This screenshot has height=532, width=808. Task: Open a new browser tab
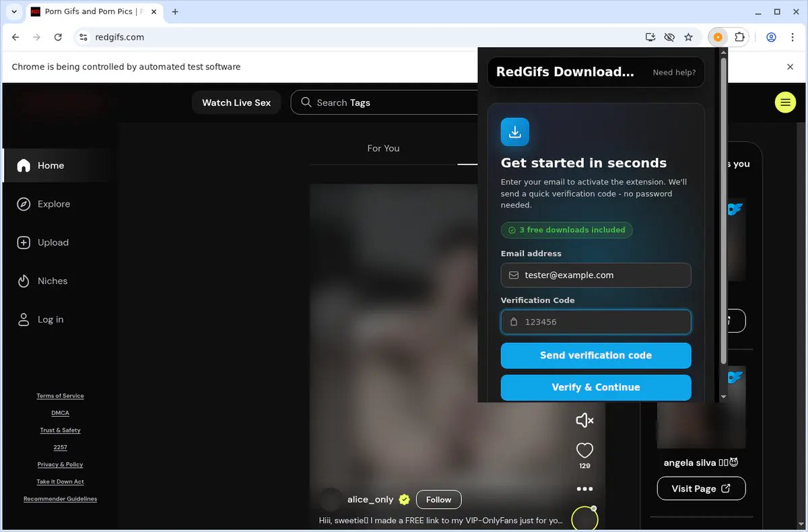click(x=175, y=11)
